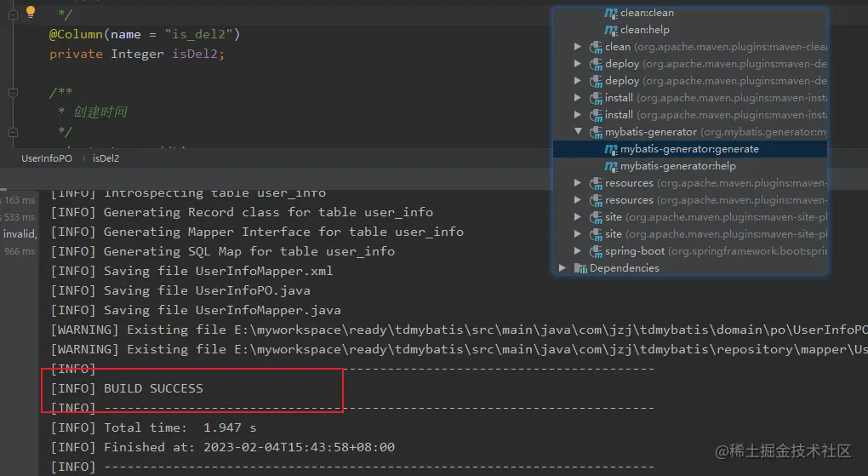
Task: Click the invalid, entry in run tree
Action: (20, 234)
